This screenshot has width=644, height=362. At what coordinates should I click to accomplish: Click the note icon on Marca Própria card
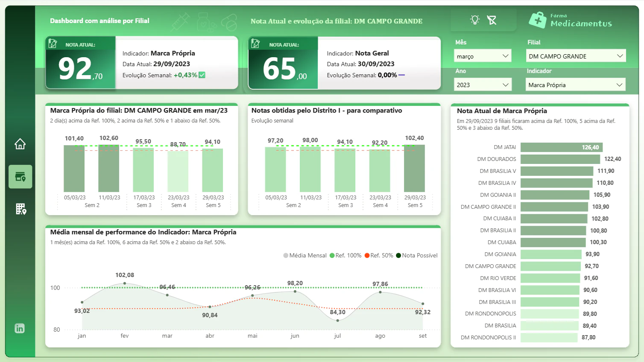[53, 44]
